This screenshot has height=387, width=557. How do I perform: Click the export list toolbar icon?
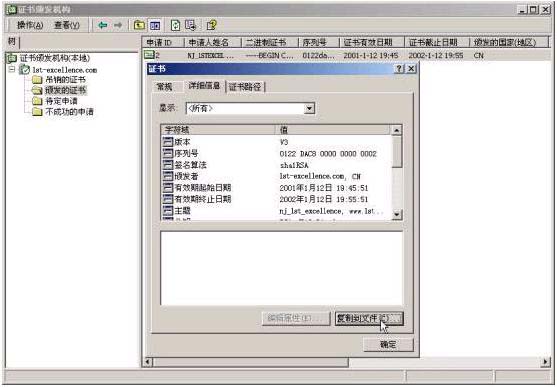191,25
